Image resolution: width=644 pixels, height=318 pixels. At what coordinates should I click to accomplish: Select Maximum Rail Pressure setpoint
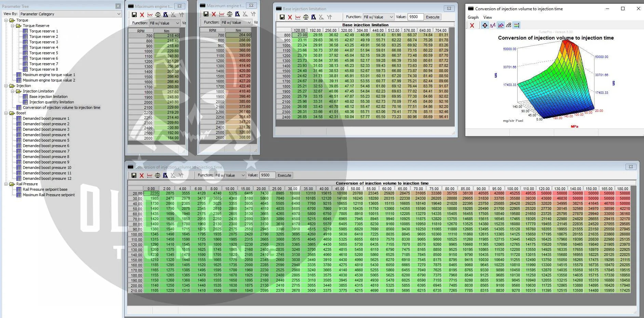[49, 195]
